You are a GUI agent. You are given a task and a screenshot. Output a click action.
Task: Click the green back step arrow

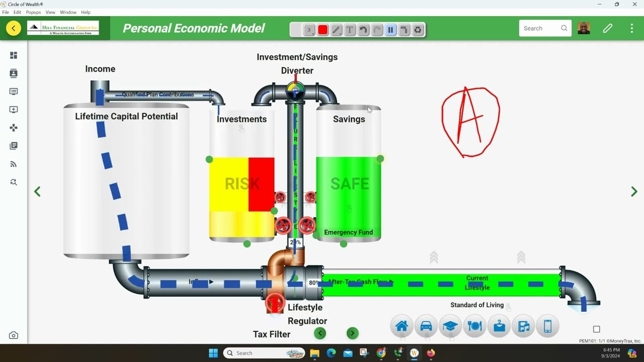coord(320,333)
